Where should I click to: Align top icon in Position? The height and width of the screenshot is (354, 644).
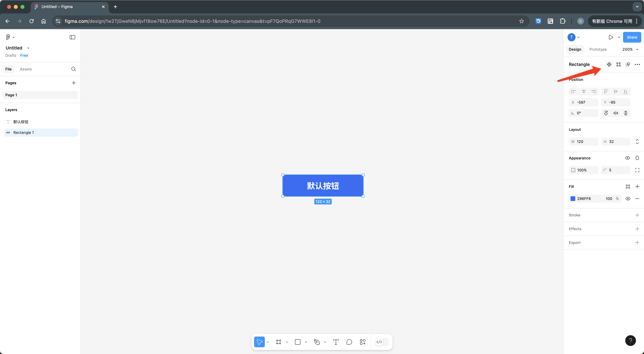click(x=605, y=92)
